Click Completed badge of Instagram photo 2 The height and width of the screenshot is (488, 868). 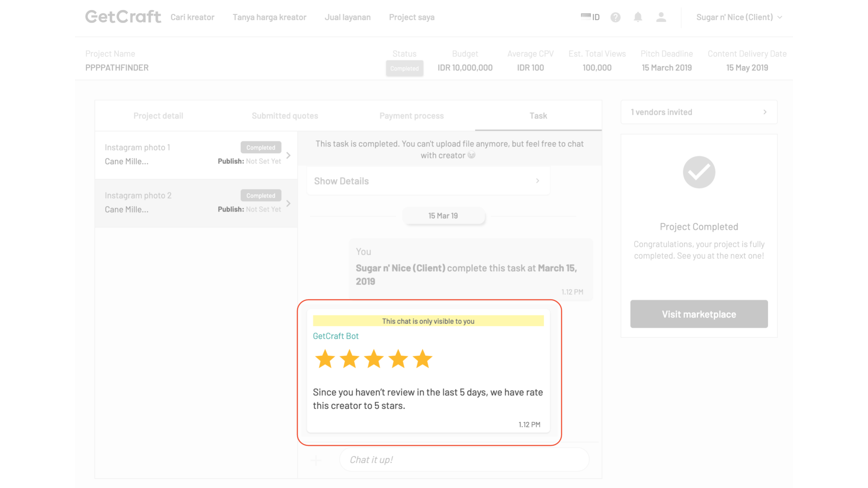[261, 196]
